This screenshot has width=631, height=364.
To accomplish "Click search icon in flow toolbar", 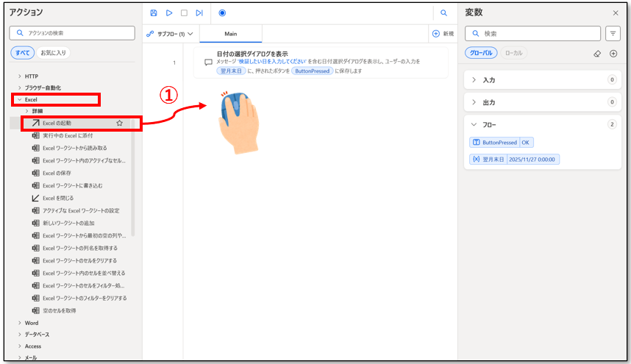I will (443, 13).
